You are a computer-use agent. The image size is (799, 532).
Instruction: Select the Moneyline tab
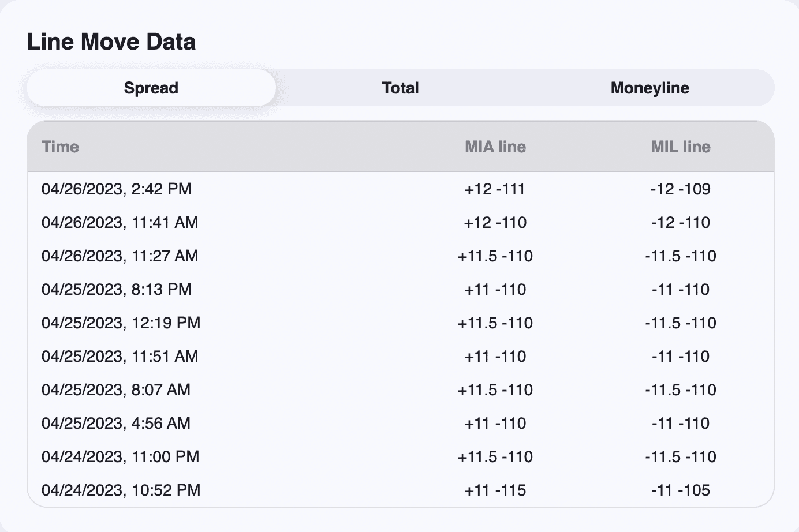point(649,88)
